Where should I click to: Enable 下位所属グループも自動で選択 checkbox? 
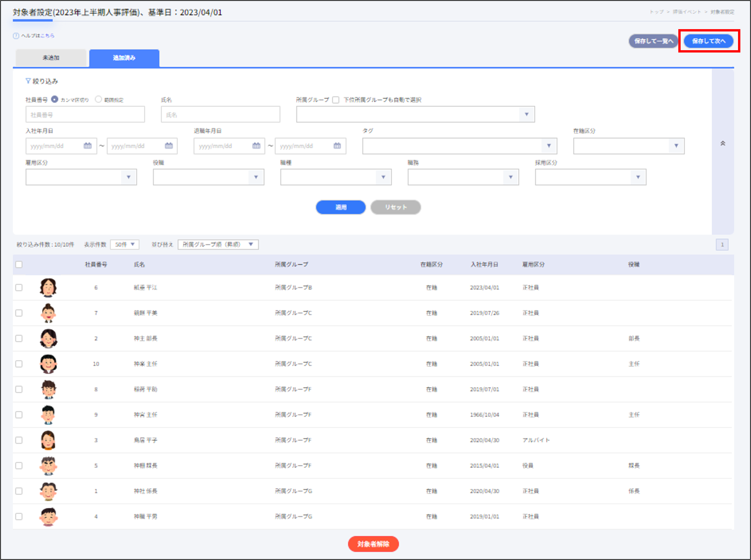(336, 100)
